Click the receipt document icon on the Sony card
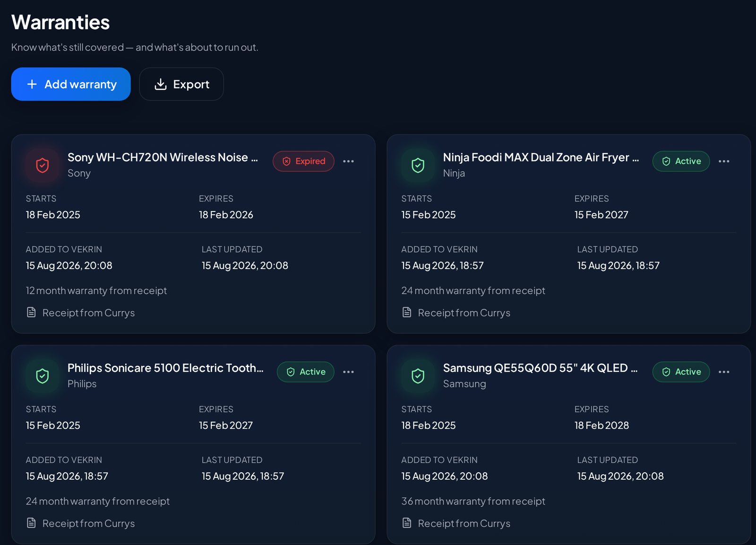Image resolution: width=756 pixels, height=545 pixels. coord(31,312)
